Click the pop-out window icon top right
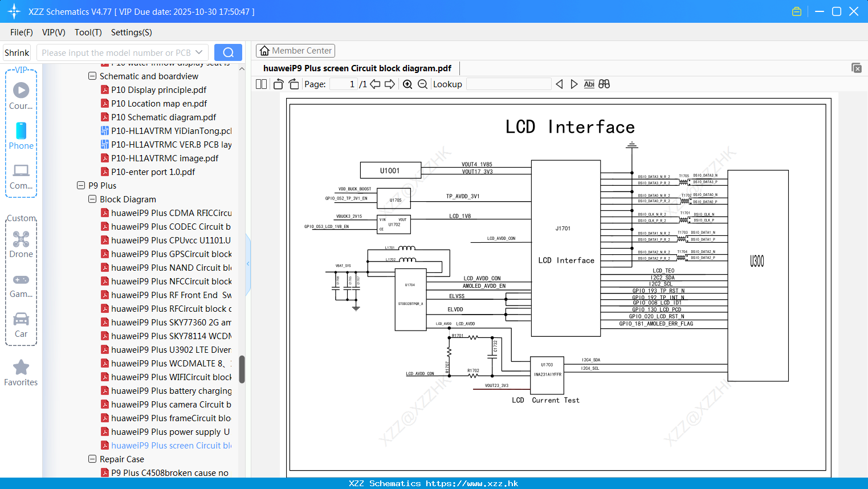The image size is (868, 489). point(856,68)
